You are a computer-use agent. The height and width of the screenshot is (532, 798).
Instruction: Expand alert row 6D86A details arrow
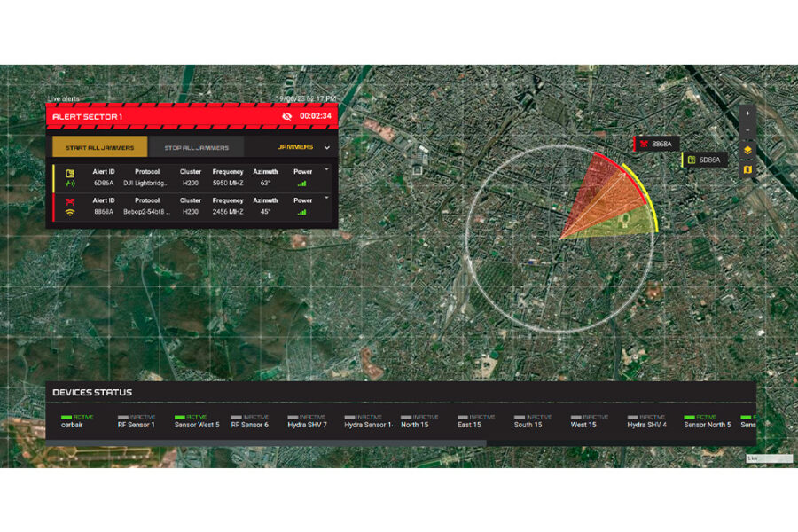click(326, 168)
